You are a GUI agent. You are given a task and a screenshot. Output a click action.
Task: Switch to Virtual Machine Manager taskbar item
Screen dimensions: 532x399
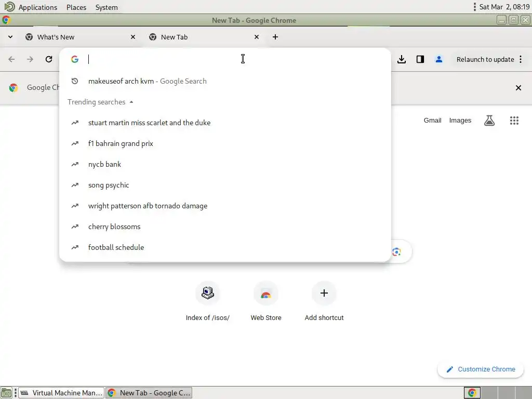coord(61,393)
